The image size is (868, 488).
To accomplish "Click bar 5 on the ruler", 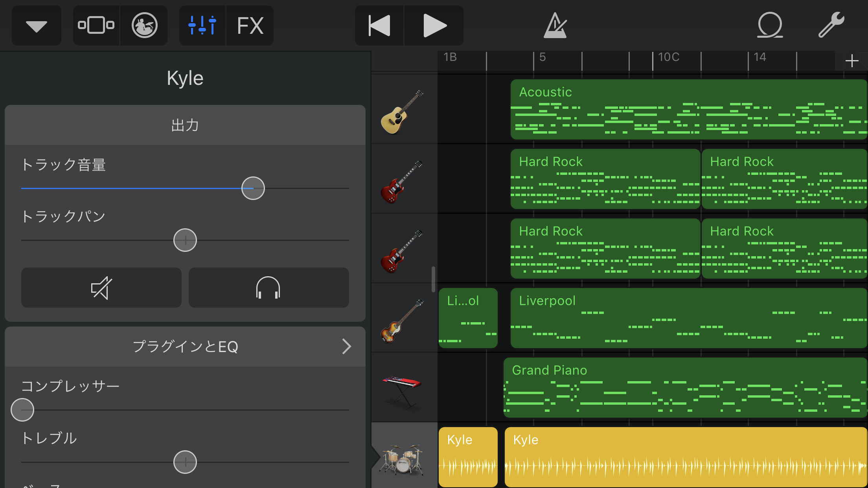I will pyautogui.click(x=542, y=57).
